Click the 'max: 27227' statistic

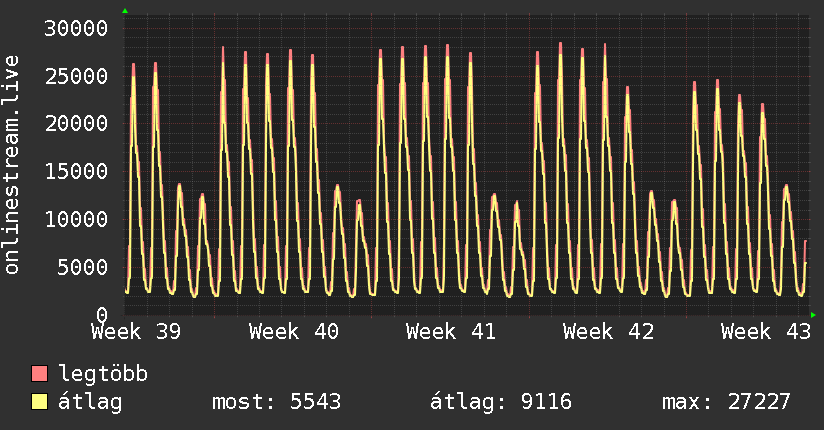726,402
